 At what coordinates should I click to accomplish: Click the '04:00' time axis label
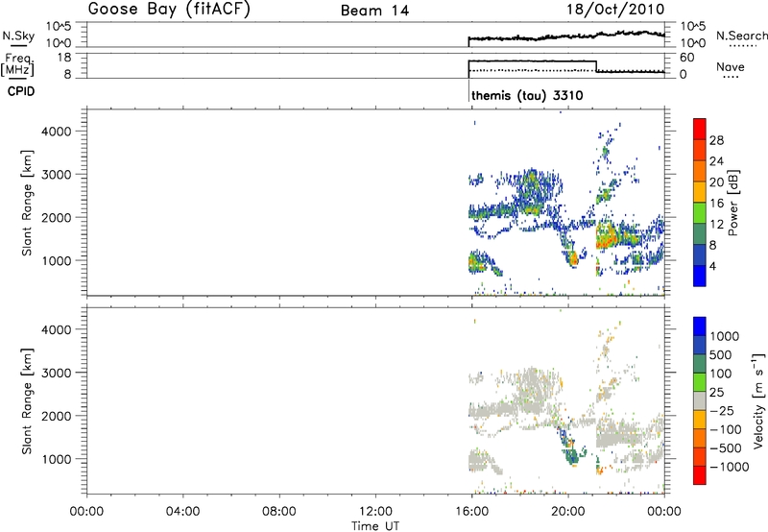tap(183, 512)
